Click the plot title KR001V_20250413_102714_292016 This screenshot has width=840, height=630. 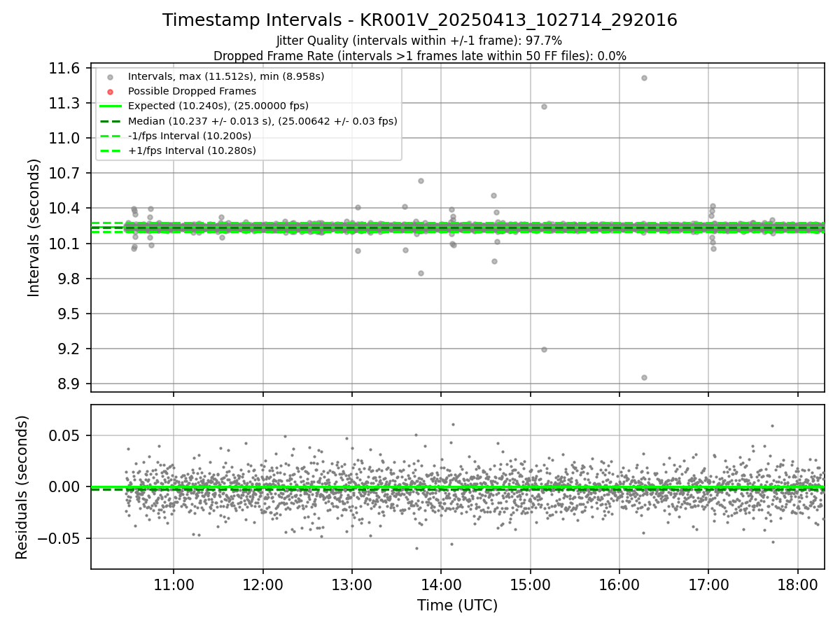[420, 20]
